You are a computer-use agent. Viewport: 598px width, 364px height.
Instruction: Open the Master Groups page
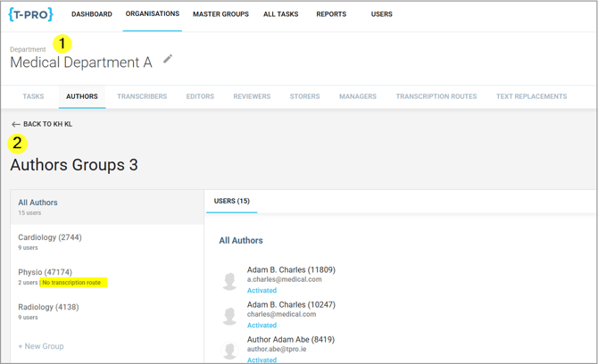point(220,14)
